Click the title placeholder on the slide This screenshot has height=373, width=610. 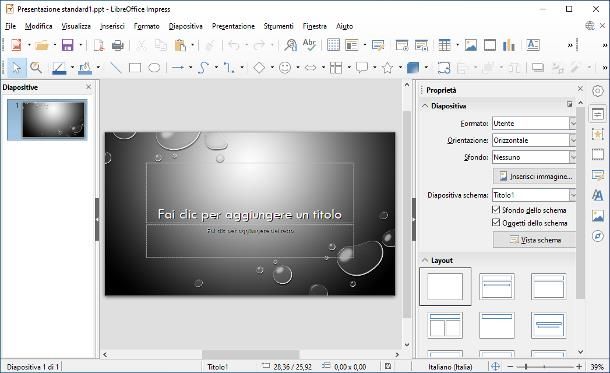250,193
